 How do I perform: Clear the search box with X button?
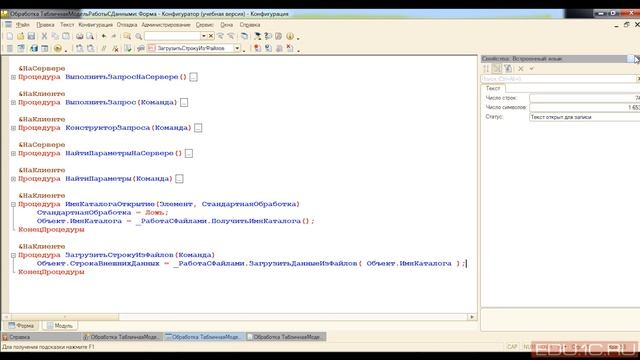tap(211, 36)
